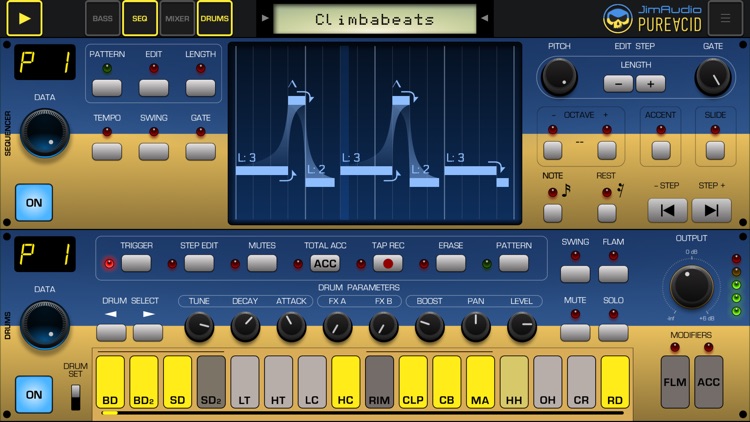This screenshot has width=750, height=422.
Task: Click the JimAudio PureAcid skull logo
Action: click(618, 19)
